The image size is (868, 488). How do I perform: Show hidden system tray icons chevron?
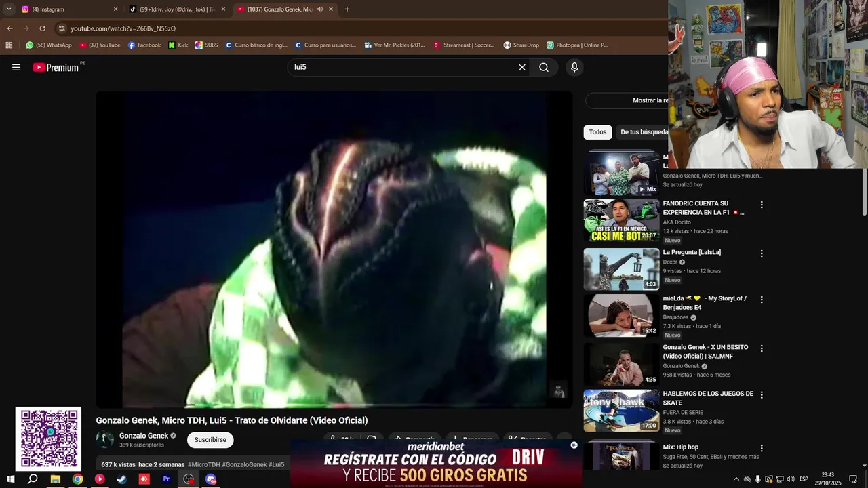[x=736, y=479]
